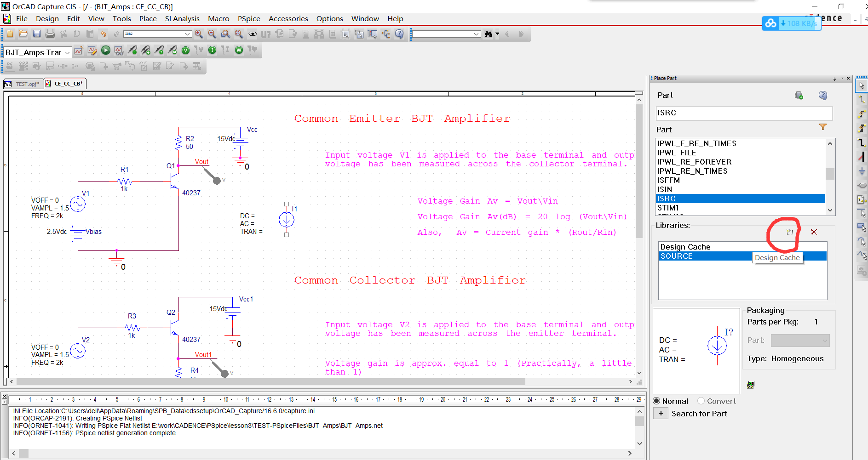Click binoculars search options arrow
Viewport: 868px width, 460px height.
pos(497,34)
